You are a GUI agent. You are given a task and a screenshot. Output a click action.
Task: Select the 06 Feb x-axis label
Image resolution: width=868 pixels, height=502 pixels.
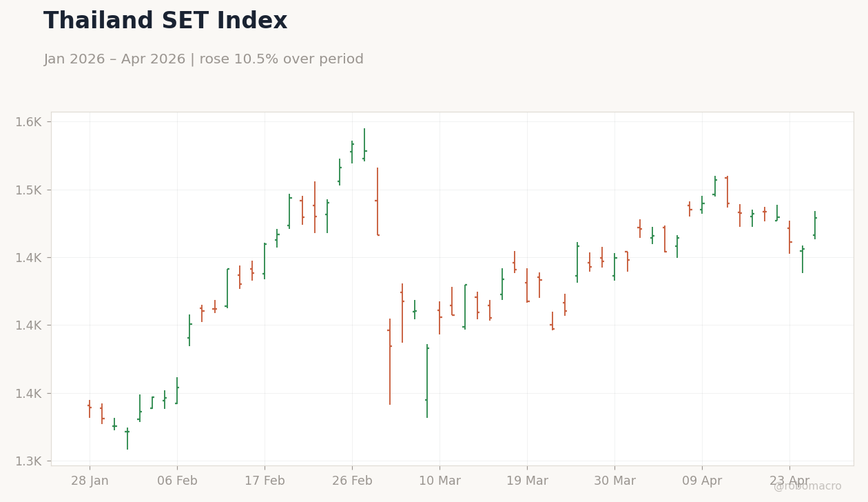pyautogui.click(x=177, y=481)
